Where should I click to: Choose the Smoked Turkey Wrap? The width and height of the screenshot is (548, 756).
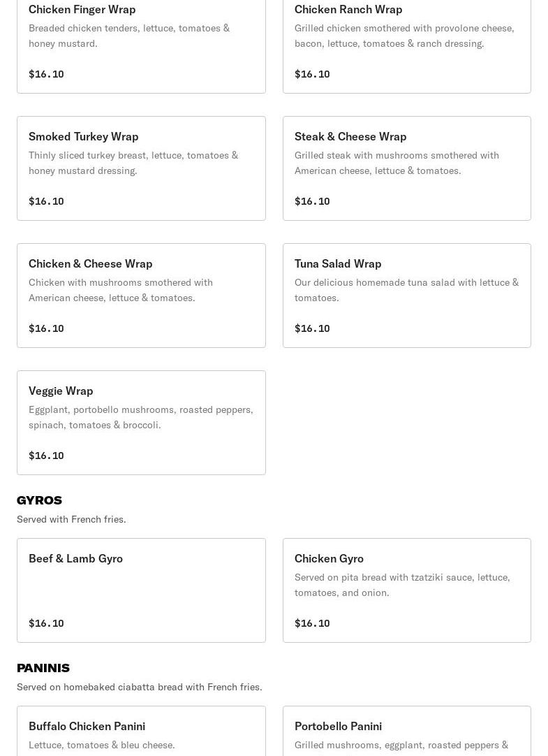pos(141,168)
